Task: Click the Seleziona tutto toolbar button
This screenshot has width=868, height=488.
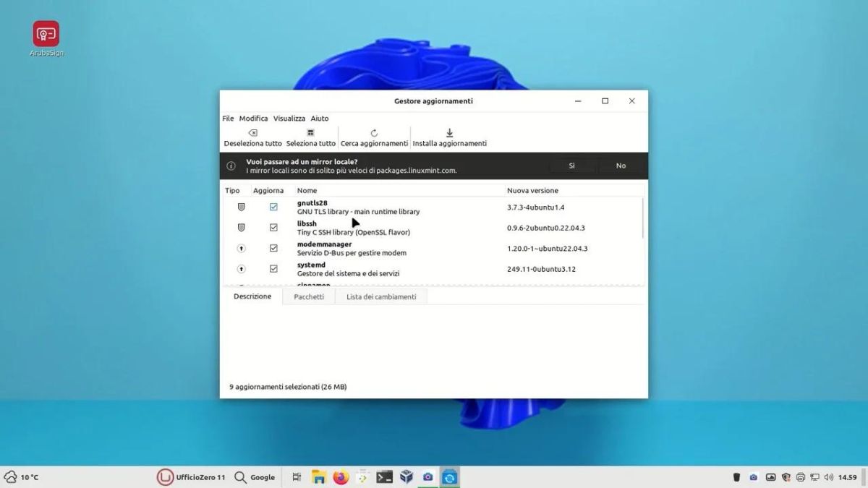Action: click(x=311, y=137)
